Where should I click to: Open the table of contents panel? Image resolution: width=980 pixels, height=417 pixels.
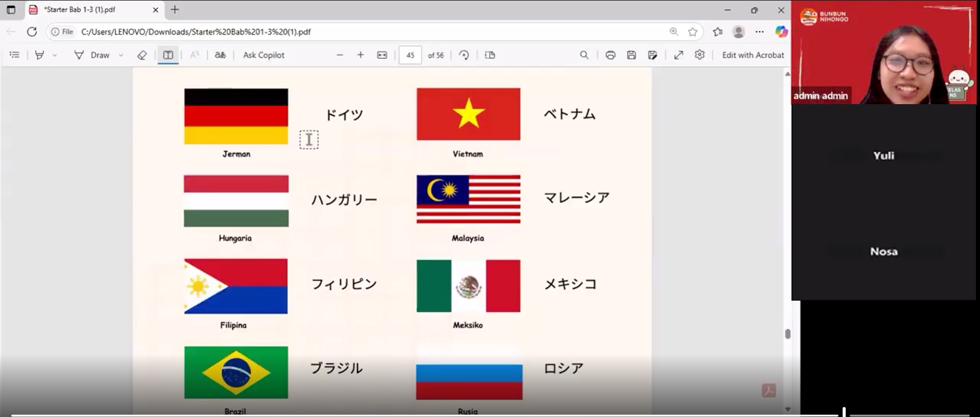(14, 55)
